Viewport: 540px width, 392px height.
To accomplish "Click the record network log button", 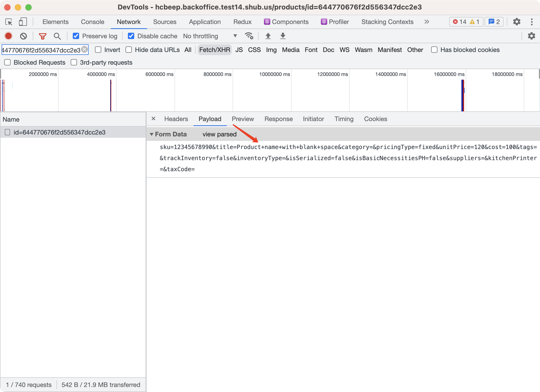I will [x=8, y=36].
